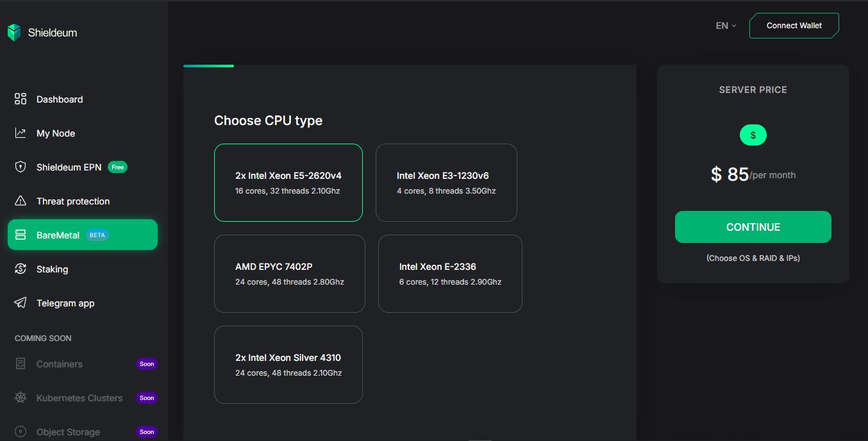This screenshot has height=441, width=868.
Task: Pick the AMD EPYC 7402P CPU card
Action: (290, 274)
